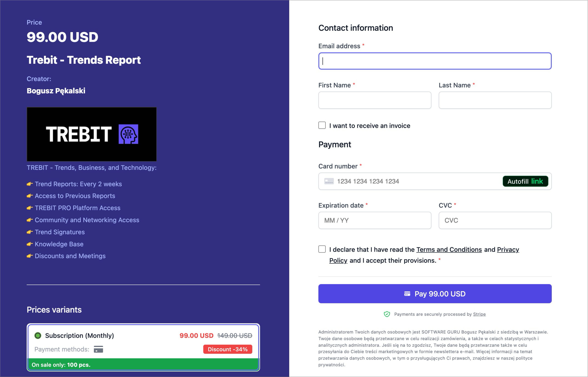Viewport: 588px width, 377px height.
Task: Click the Expiration date field
Action: click(x=375, y=221)
